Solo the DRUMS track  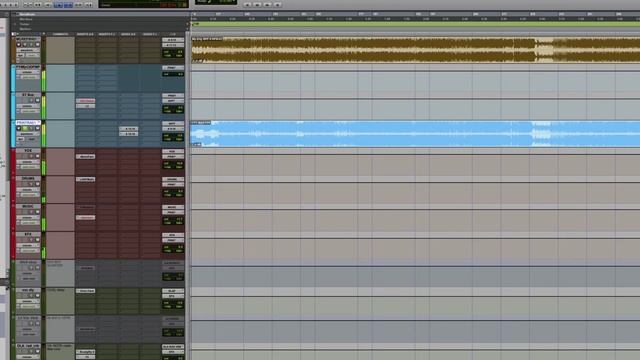(31, 184)
